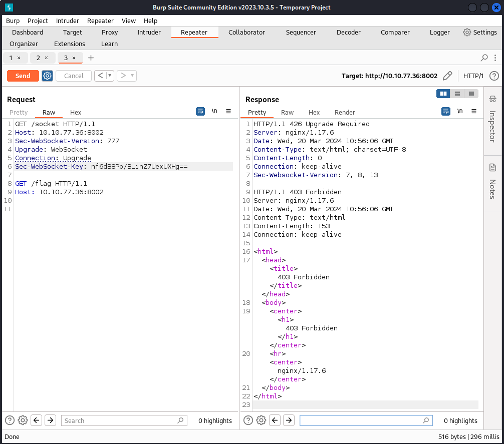504x444 pixels.
Task: Toggle request word wrap icon
Action: [x=200, y=111]
